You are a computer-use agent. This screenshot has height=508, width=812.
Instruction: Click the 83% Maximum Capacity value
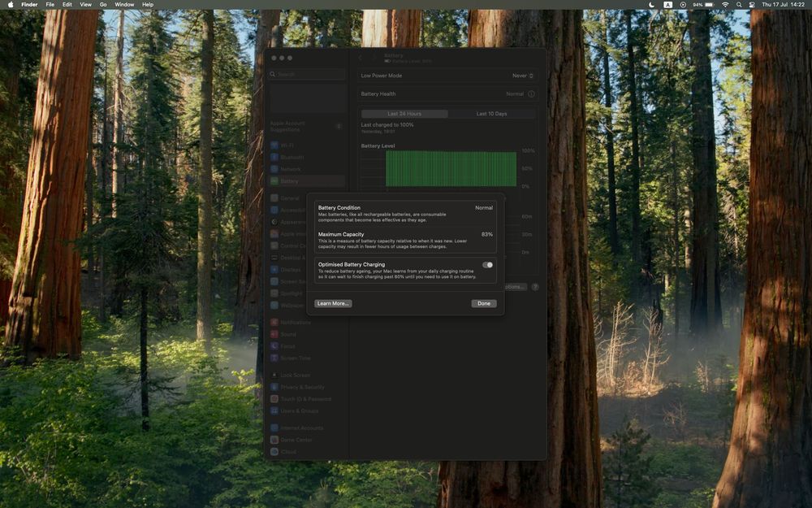pyautogui.click(x=486, y=234)
